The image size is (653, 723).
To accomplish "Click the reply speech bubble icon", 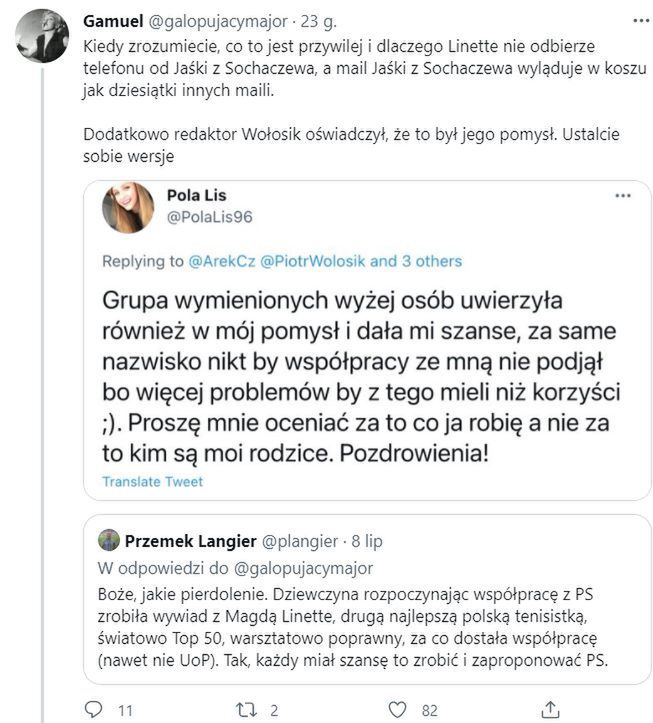I will 93,708.
